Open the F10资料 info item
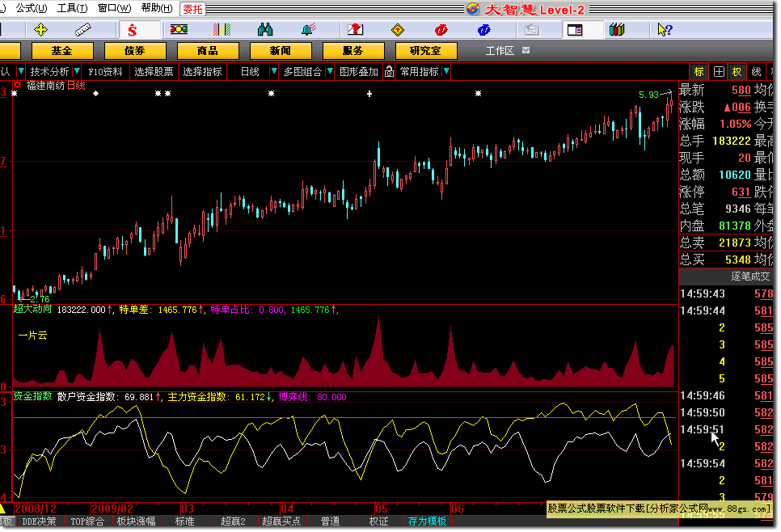781x532 pixels. coord(105,72)
